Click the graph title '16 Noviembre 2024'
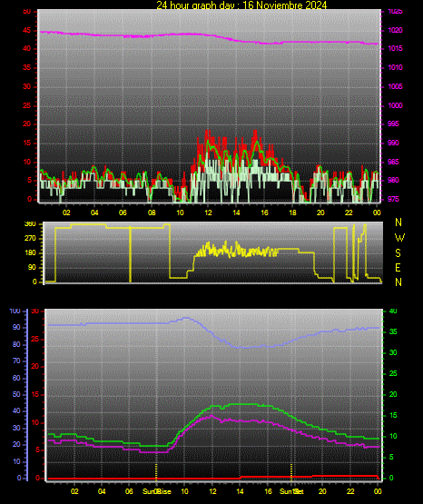The width and height of the screenshot is (423, 504). tap(284, 5)
